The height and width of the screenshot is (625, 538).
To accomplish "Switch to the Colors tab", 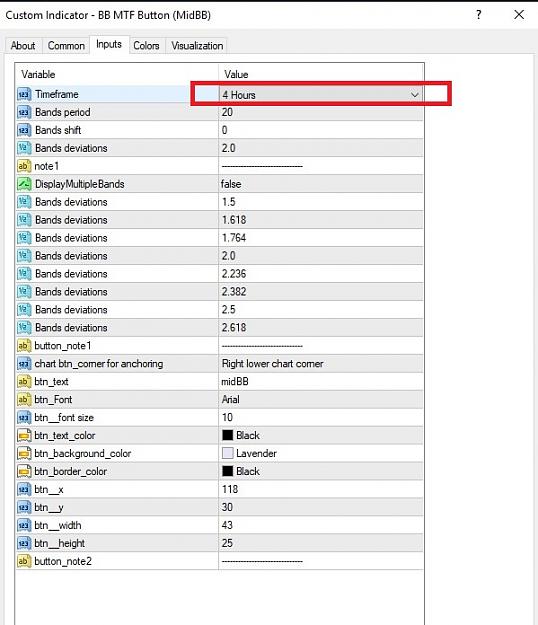I will coord(146,46).
